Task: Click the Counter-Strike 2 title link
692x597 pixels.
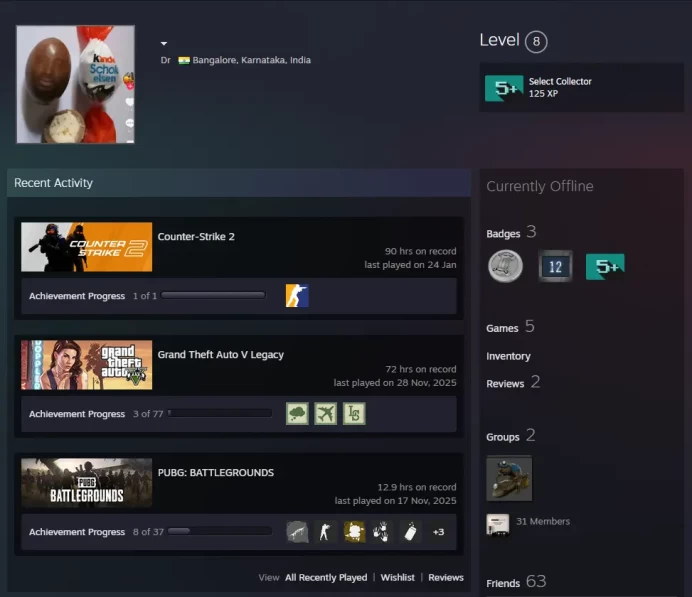Action: [196, 237]
